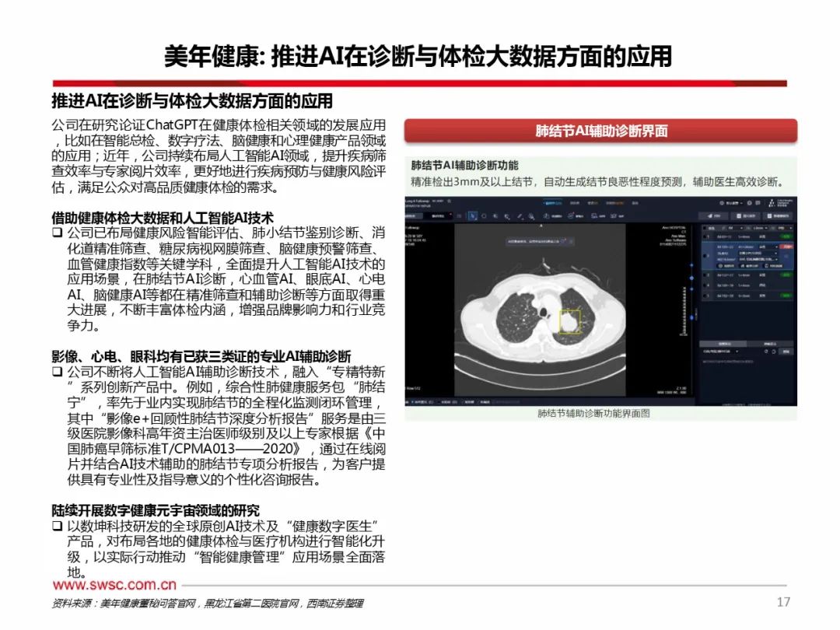
Task: Open the second top tab in viewer header
Action: point(575,203)
